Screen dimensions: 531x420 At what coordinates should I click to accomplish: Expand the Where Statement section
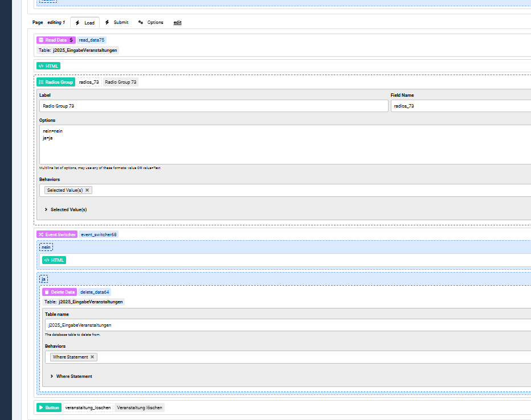coord(52,376)
